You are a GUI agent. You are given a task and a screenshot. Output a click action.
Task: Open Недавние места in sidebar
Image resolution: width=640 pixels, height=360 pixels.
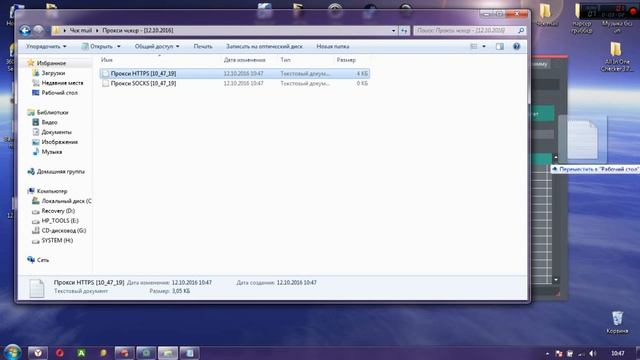[62, 83]
